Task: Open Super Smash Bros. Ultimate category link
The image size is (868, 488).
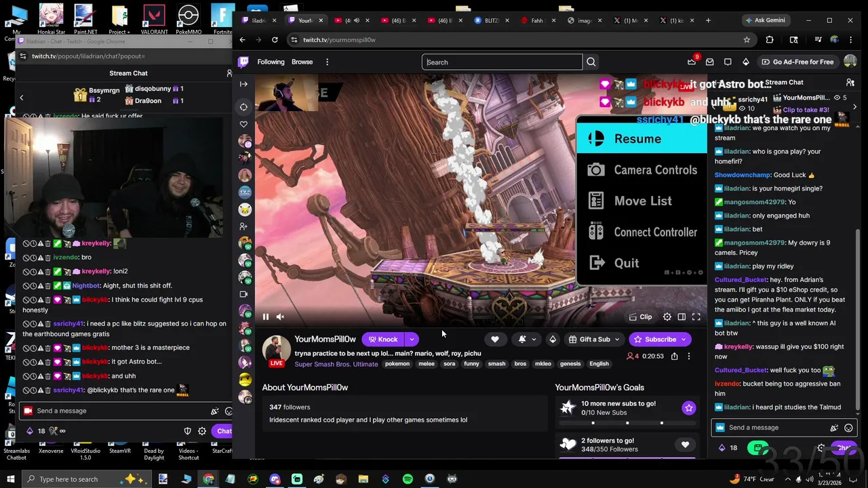Action: point(336,364)
